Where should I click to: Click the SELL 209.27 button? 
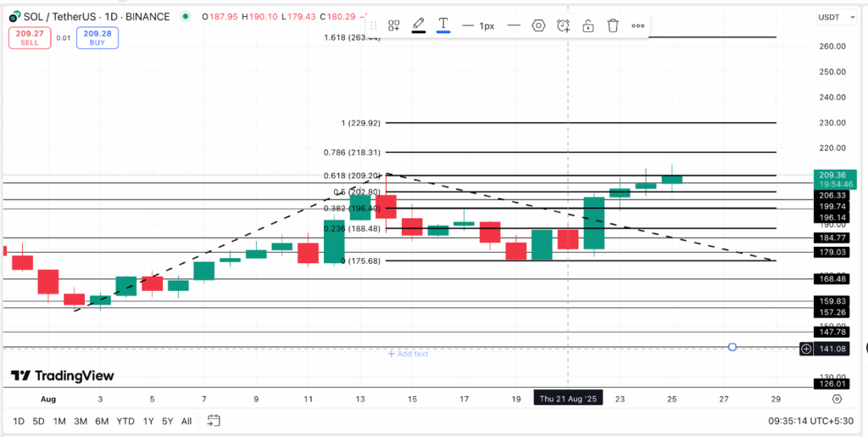(x=30, y=37)
